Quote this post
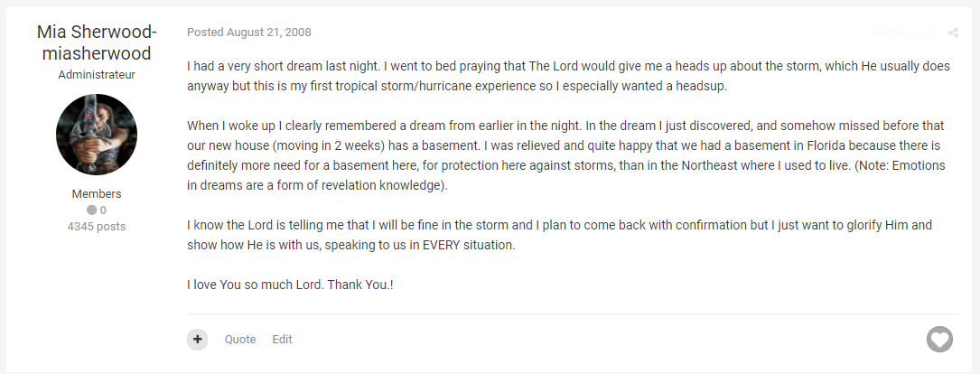Viewport: 980px width, 374px height. tap(240, 339)
